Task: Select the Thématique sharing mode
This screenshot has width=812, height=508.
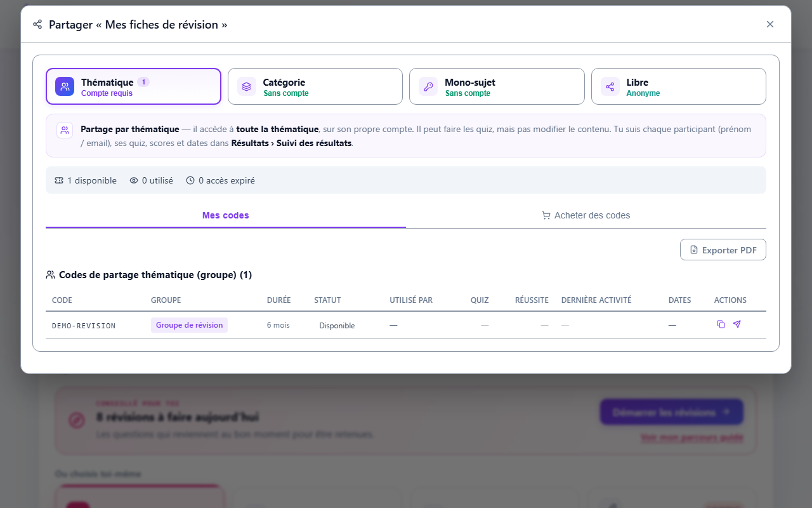Action: [133, 86]
